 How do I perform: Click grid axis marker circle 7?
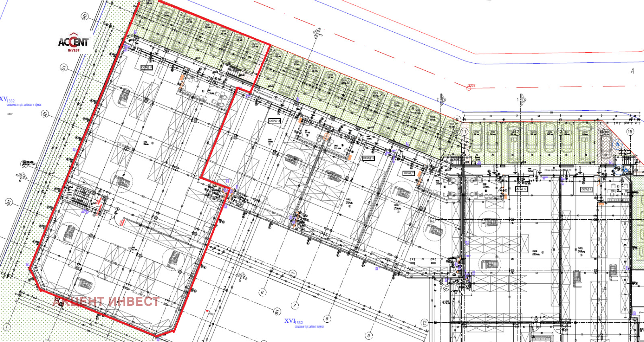click(295, 305)
